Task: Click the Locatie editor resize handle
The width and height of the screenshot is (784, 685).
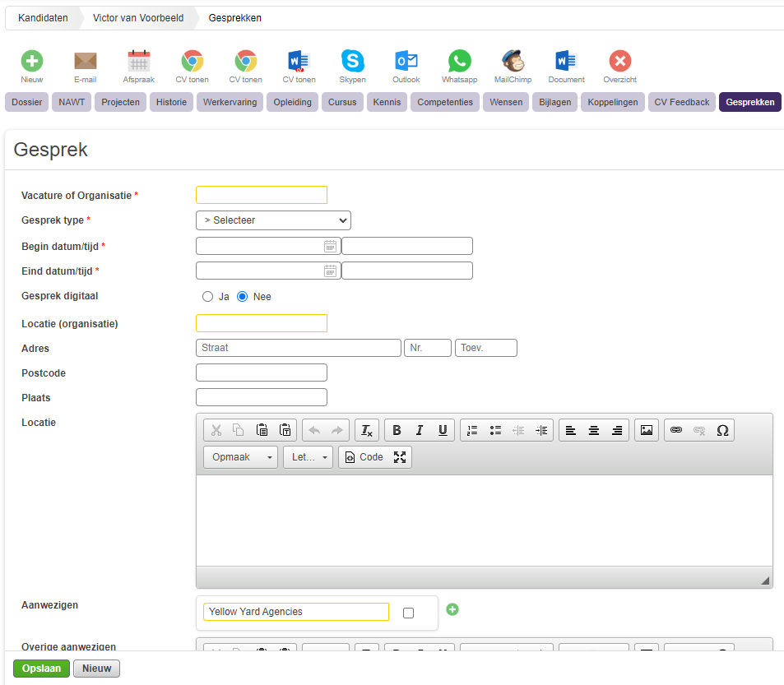Action: (765, 580)
